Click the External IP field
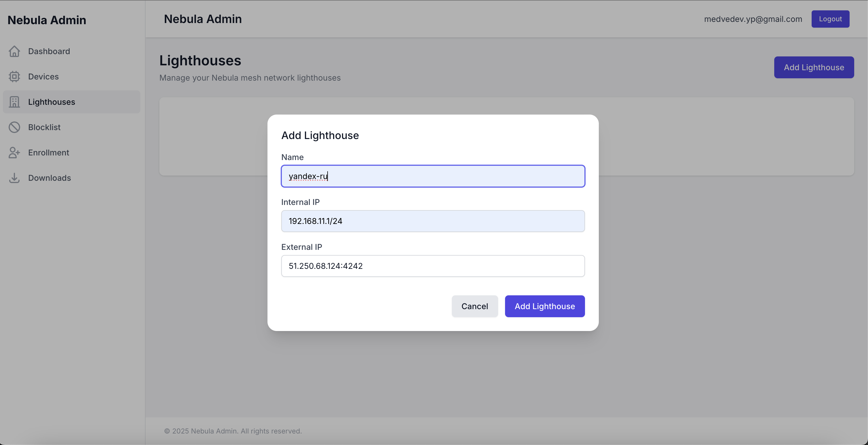868x445 pixels. click(433, 266)
